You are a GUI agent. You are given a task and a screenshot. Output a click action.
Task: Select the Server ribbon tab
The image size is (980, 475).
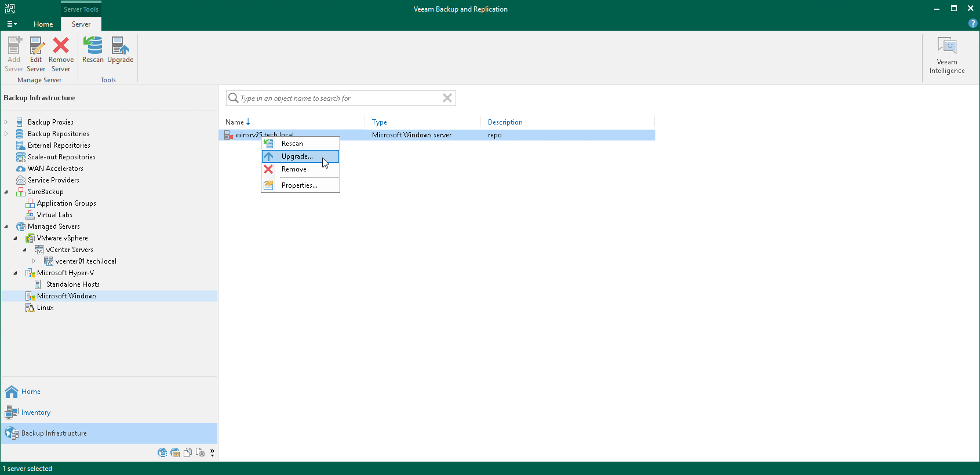point(81,24)
